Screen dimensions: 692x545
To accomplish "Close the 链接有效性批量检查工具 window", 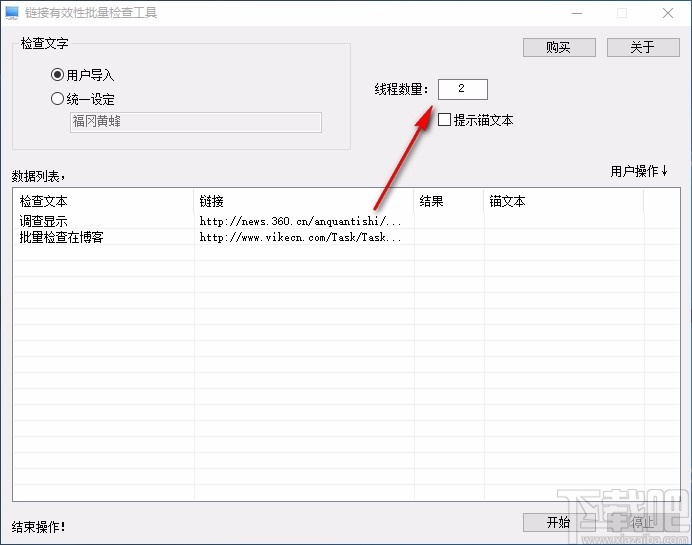I will pyautogui.click(x=668, y=13).
